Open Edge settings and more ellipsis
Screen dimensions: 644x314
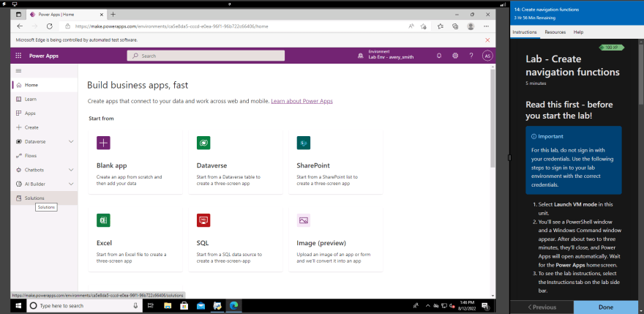pos(486,26)
